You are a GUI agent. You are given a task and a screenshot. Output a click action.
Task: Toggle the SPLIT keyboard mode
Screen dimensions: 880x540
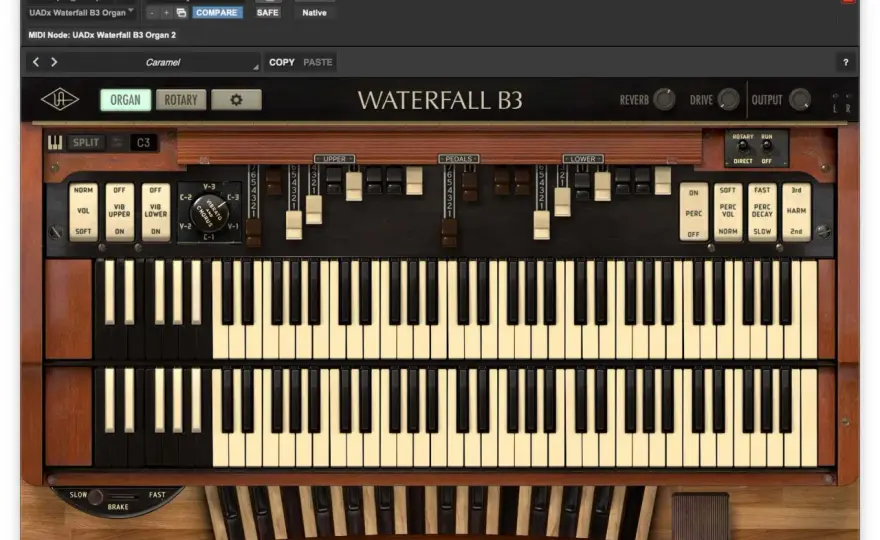coord(85,143)
